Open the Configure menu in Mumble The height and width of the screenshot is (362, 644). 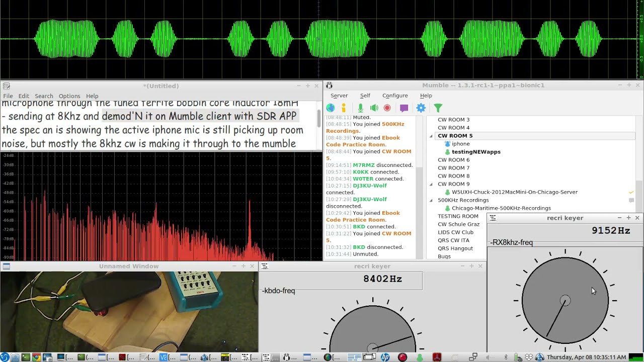(x=395, y=96)
